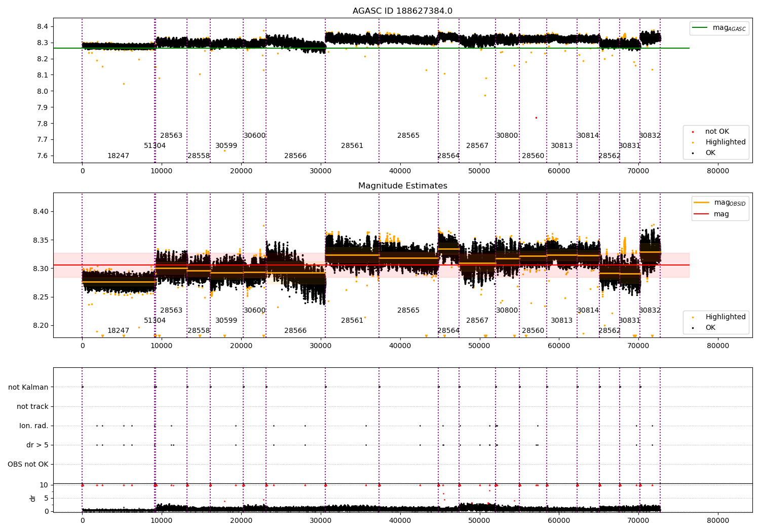Click the '7.8' y-axis tick label
This screenshot has width=760, height=532.
pyautogui.click(x=43, y=124)
